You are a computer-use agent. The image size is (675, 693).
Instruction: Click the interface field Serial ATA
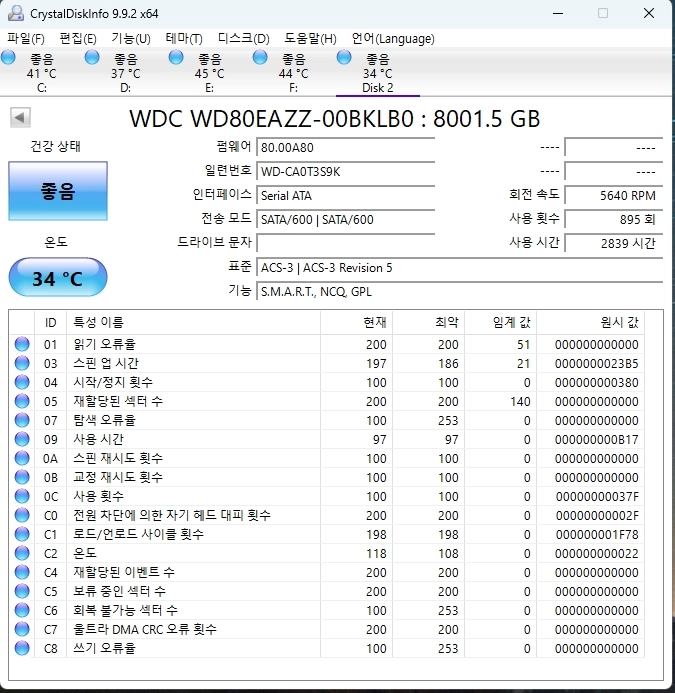click(x=346, y=195)
